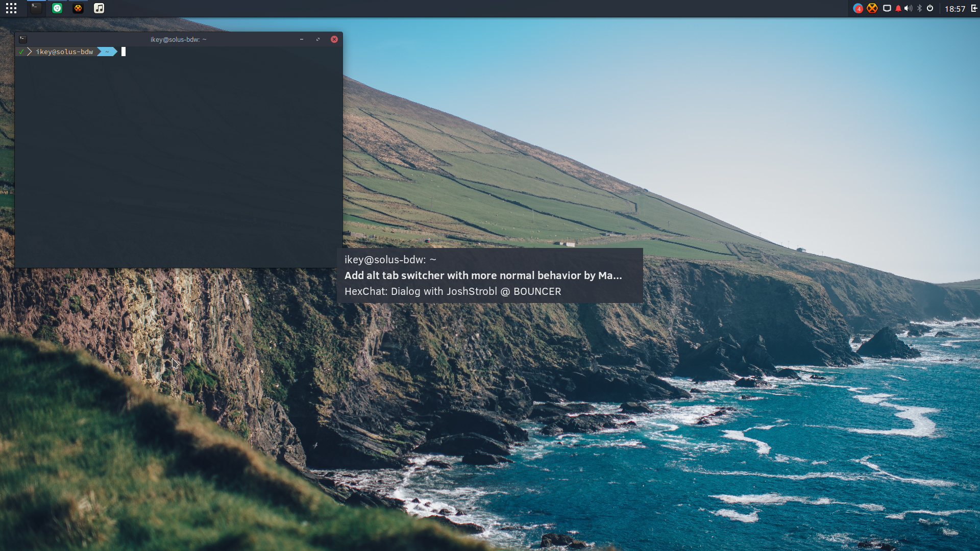
Task: Select 'Add alt tab switcher with more normal...' entry
Action: 483,275
